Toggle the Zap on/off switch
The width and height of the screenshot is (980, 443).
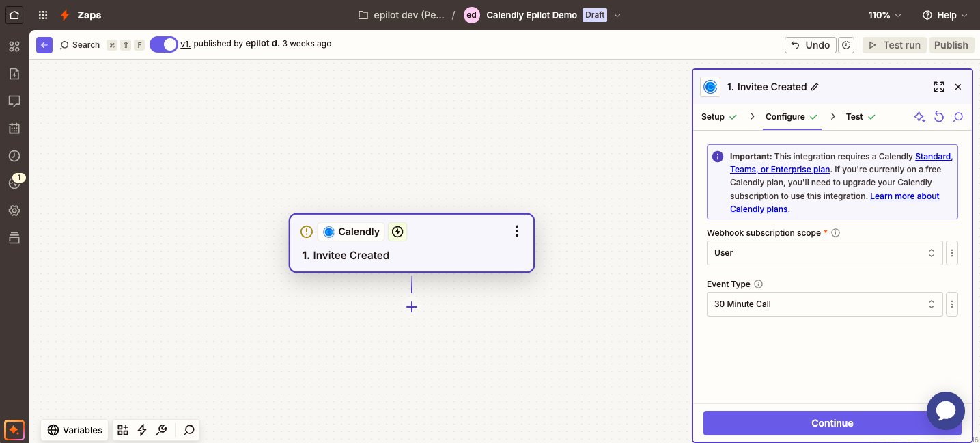[164, 44]
